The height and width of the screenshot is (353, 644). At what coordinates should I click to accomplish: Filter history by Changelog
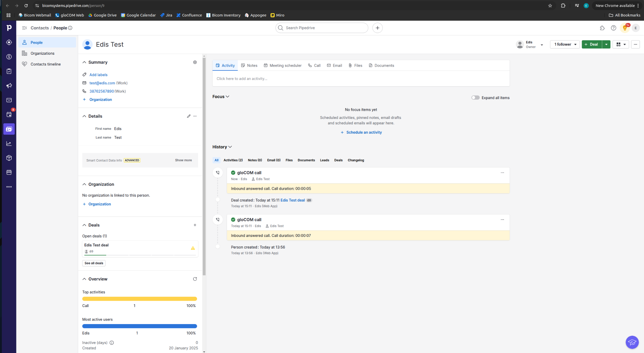click(x=356, y=160)
